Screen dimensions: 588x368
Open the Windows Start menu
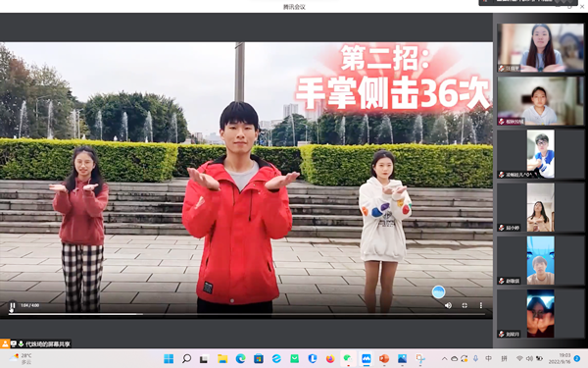169,358
